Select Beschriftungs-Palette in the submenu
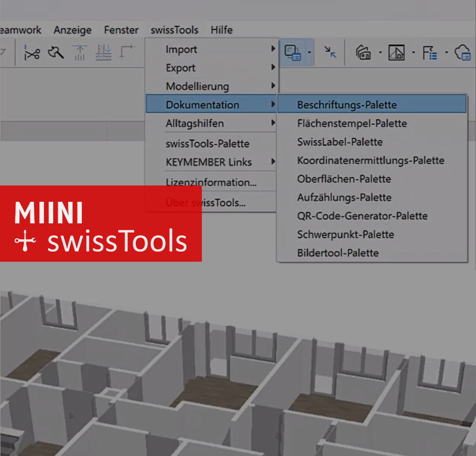The height and width of the screenshot is (456, 476). click(372, 104)
